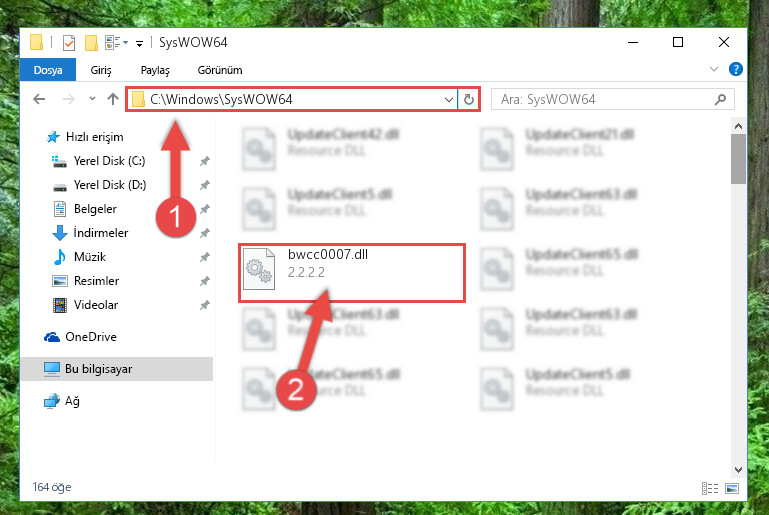The height and width of the screenshot is (515, 769).
Task: Select the bwcc0007.dll file
Action: 352,273
